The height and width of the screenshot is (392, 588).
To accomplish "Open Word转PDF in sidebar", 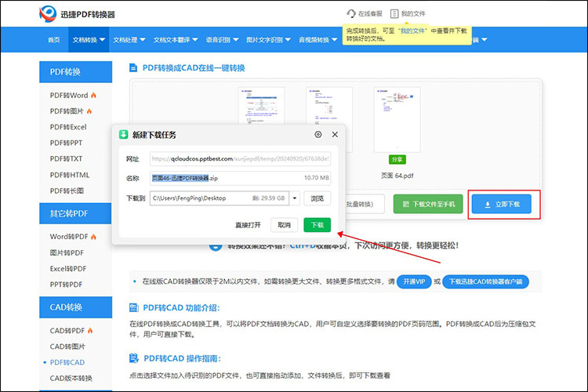I will [x=69, y=237].
